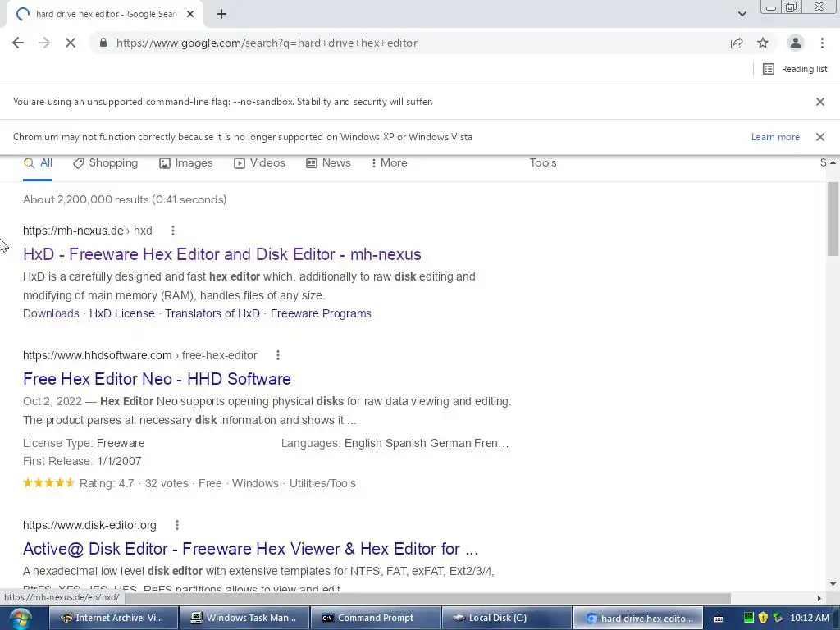This screenshot has width=840, height=630.
Task: Switch to Videos results
Action: [x=259, y=163]
